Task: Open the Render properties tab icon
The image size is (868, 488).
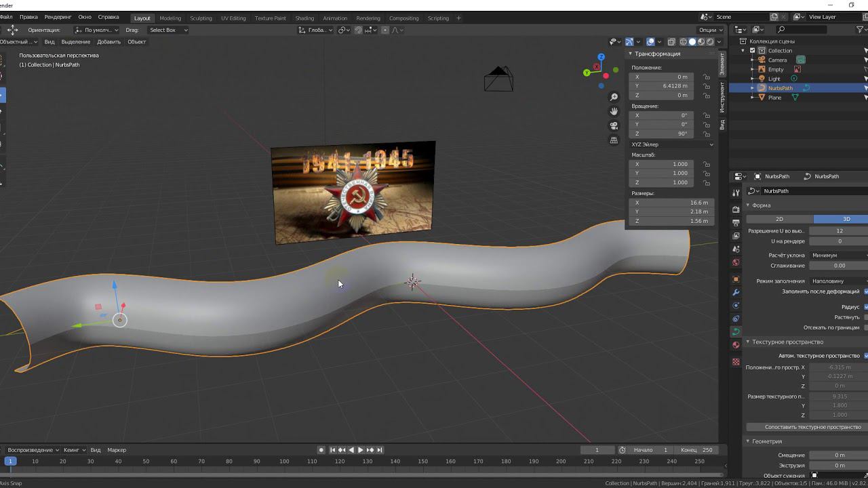Action: coord(736,209)
